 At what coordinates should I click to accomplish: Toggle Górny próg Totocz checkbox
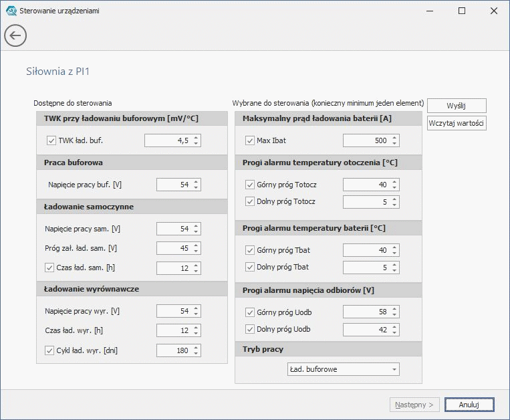(x=250, y=185)
